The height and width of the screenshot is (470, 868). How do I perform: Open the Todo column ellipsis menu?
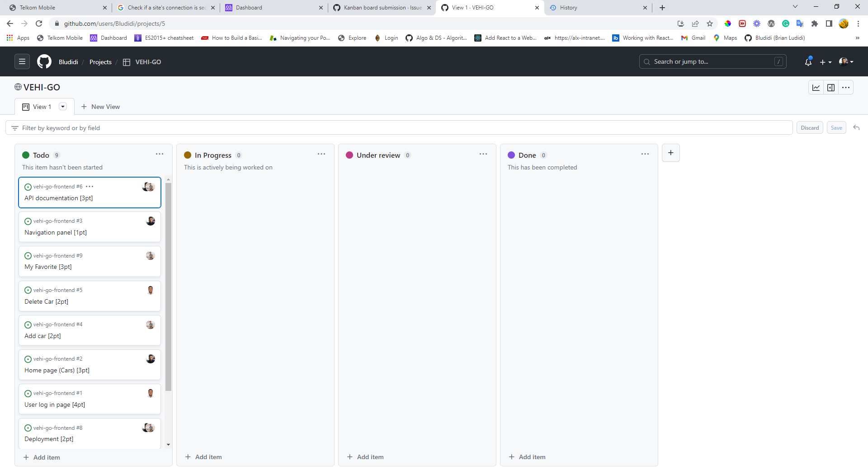click(x=160, y=154)
